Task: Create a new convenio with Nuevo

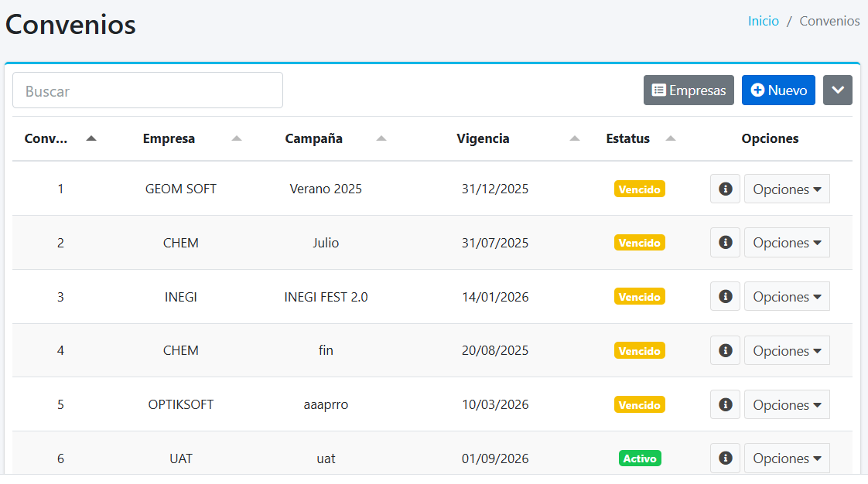Action: coord(778,90)
